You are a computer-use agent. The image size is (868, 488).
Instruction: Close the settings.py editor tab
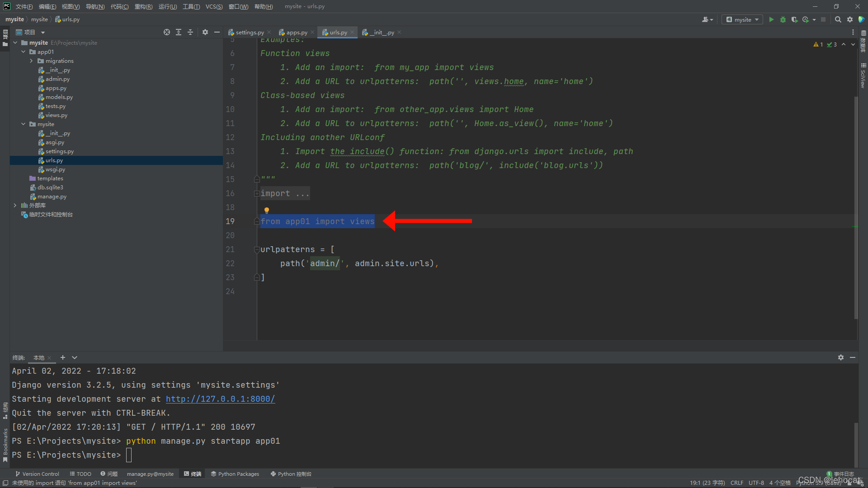tap(269, 32)
